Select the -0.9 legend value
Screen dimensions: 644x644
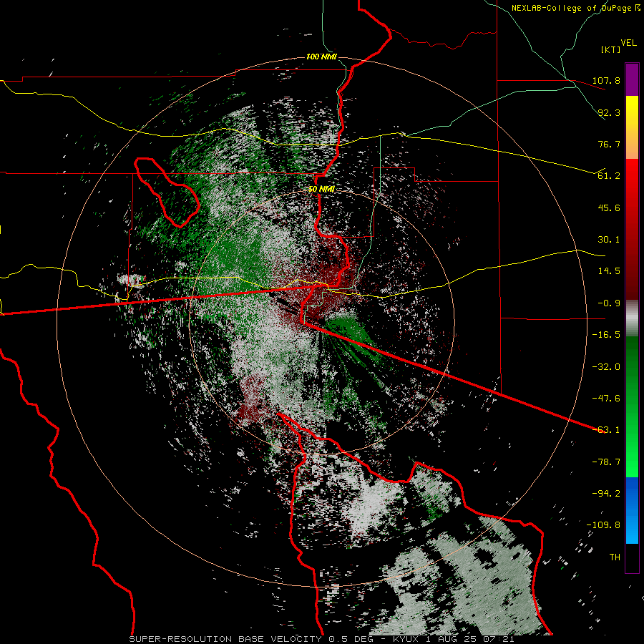click(x=609, y=303)
